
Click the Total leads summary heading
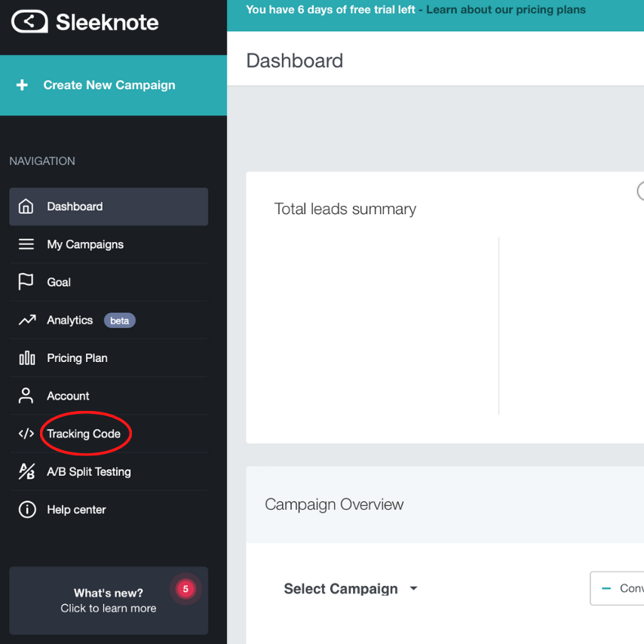pos(345,209)
